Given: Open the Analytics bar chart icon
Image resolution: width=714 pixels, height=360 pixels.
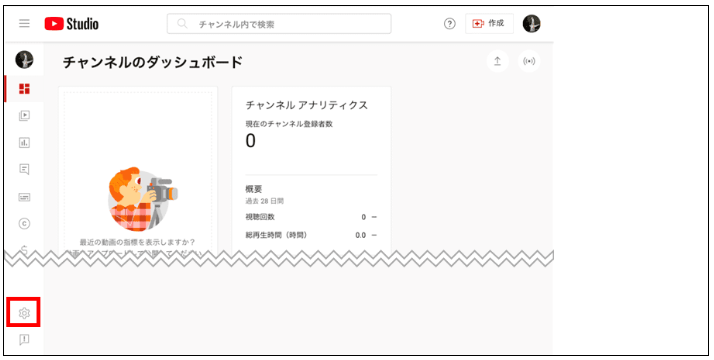Looking at the screenshot, I should click(x=24, y=143).
